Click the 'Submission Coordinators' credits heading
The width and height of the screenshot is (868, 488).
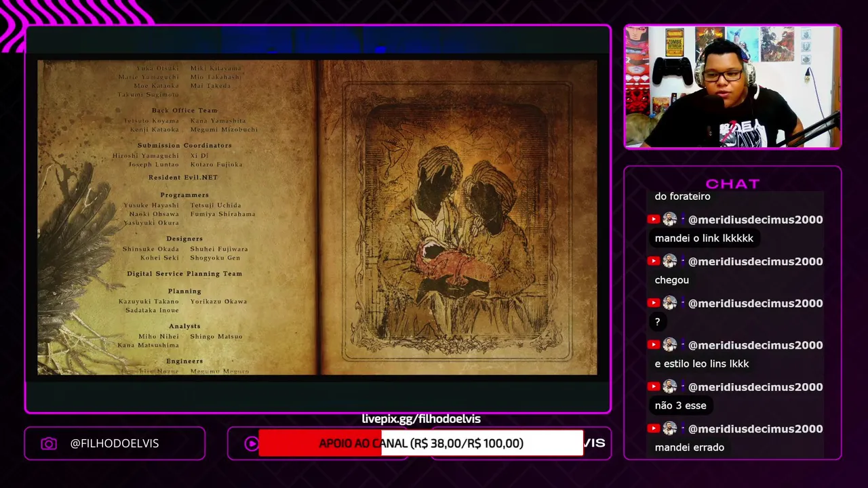click(x=184, y=145)
